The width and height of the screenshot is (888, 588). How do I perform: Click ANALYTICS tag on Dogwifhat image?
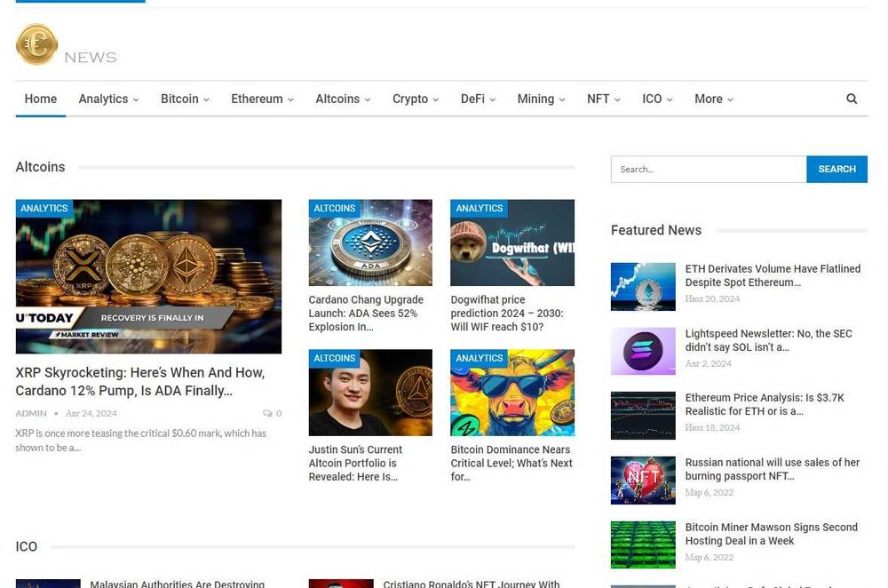pos(480,208)
